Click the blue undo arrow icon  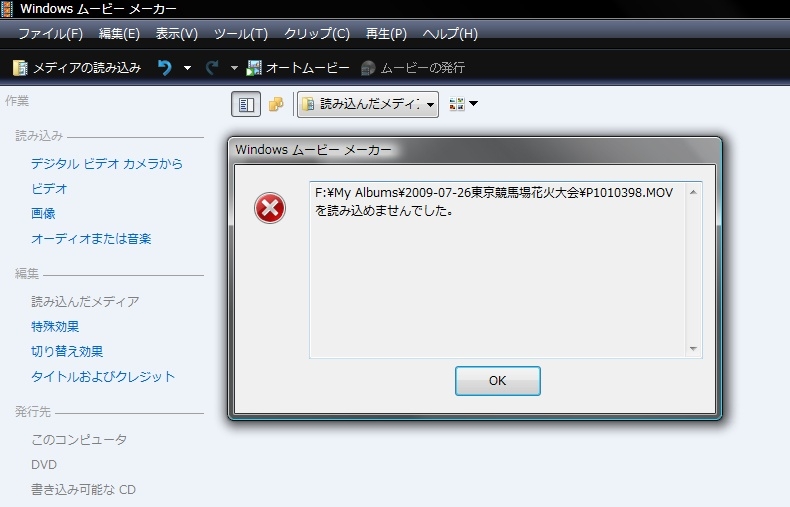pyautogui.click(x=165, y=68)
